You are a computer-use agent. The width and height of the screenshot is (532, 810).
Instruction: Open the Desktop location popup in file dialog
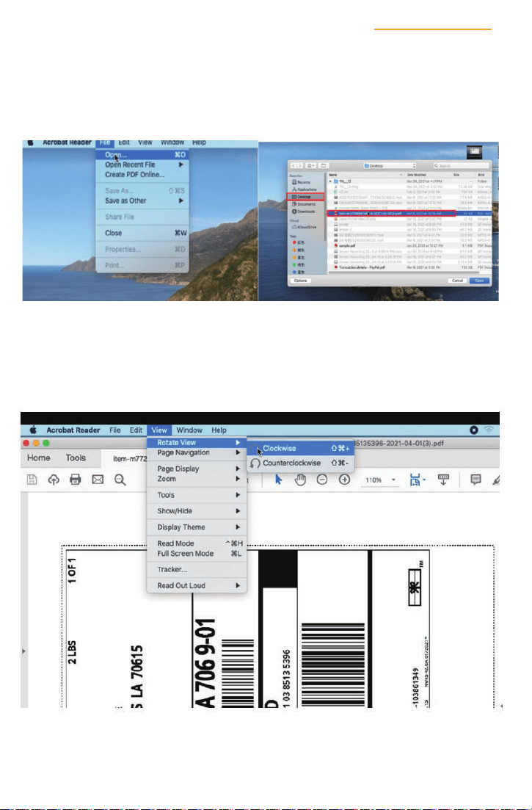(390, 166)
